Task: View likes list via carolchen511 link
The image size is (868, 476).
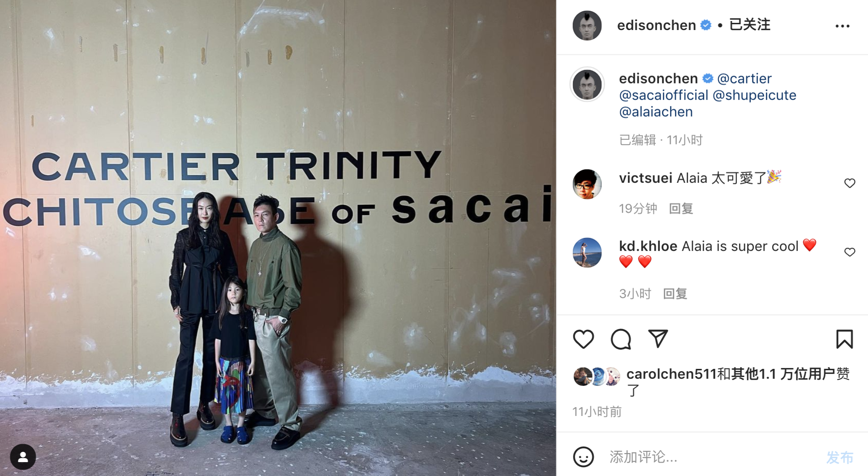Action: 671,374
